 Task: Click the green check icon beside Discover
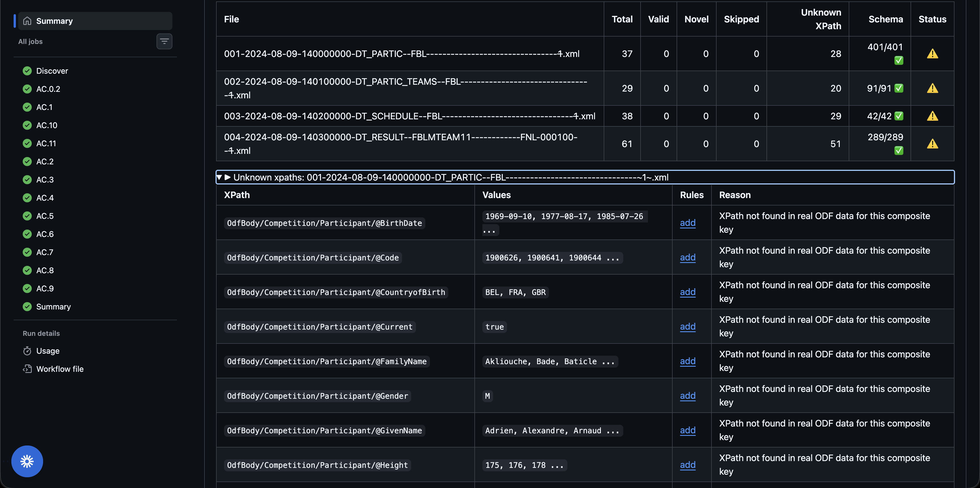27,71
